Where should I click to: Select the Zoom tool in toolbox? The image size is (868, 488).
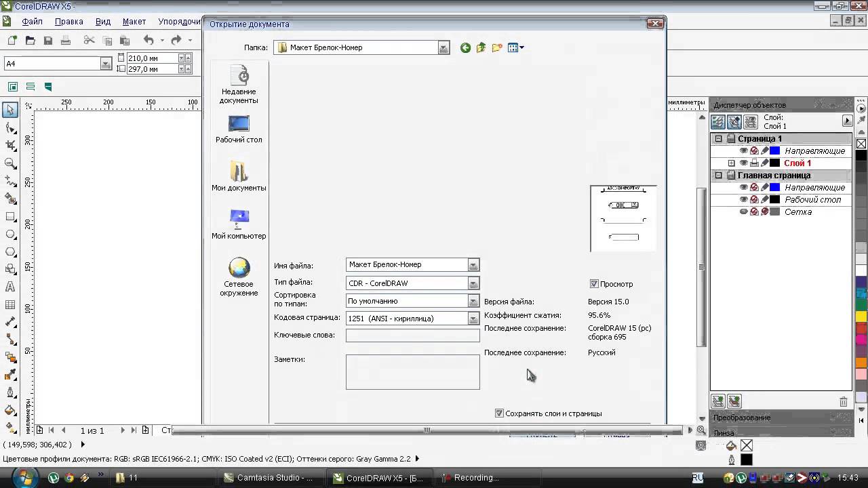10,163
